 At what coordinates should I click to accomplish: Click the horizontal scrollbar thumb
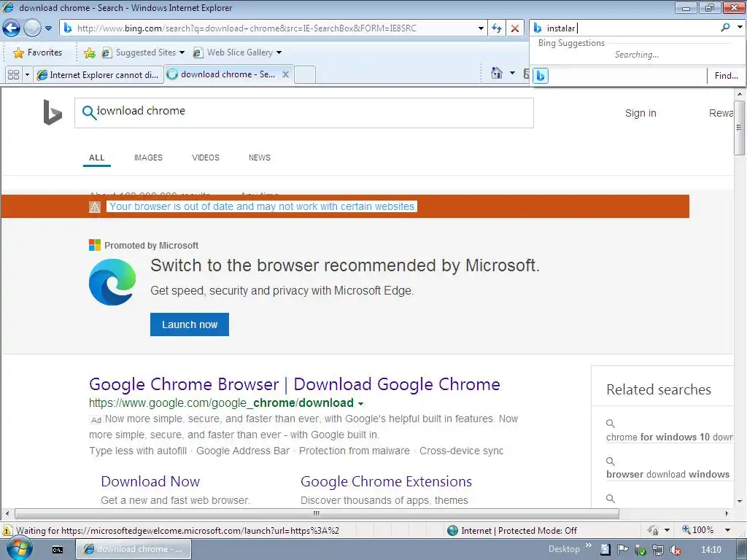tap(317, 514)
